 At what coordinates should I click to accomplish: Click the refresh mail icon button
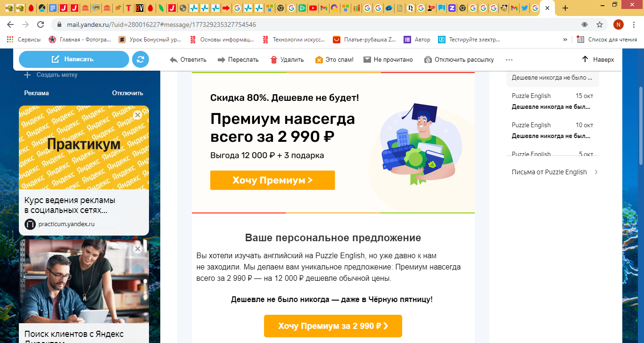click(140, 59)
